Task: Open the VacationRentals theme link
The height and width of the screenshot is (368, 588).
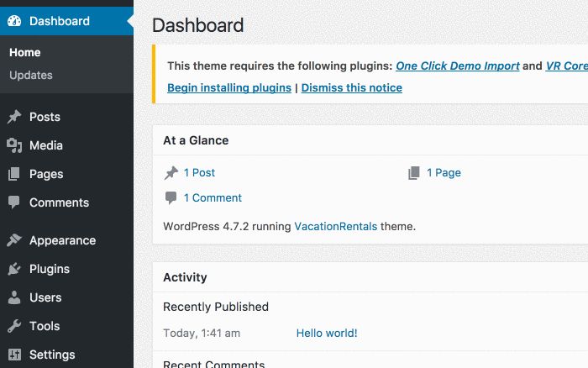Action: [336, 227]
